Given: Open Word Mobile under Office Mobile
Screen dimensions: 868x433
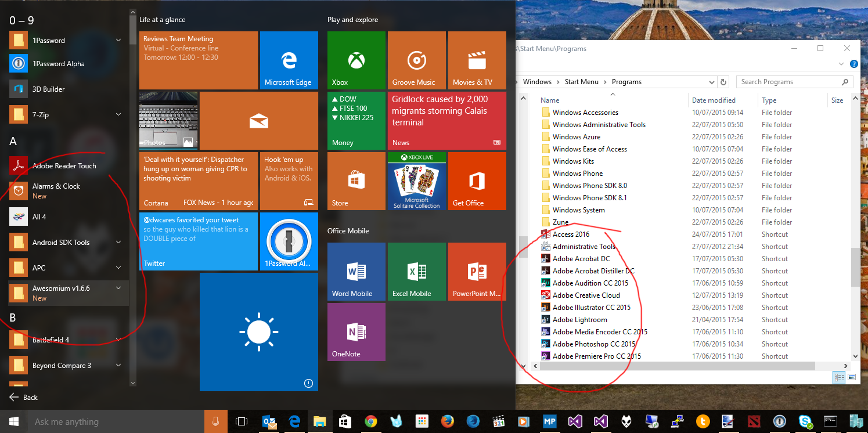Looking at the screenshot, I should click(x=356, y=271).
